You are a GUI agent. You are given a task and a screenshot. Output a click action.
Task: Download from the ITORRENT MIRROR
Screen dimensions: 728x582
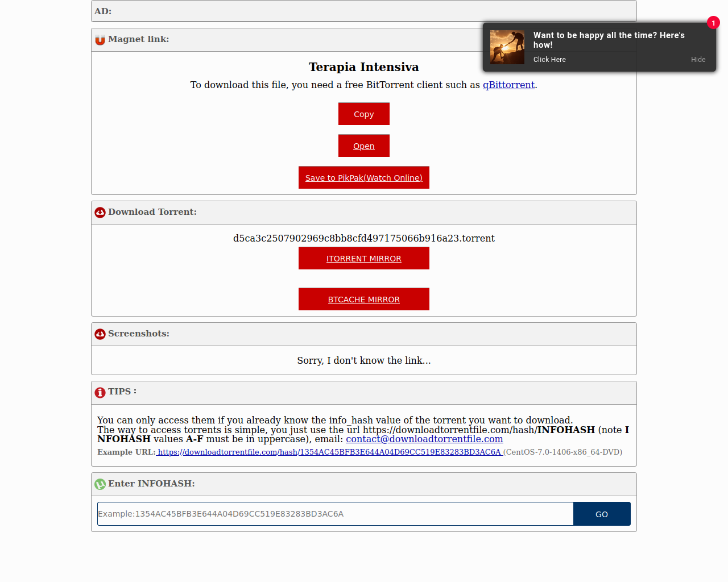364,258
